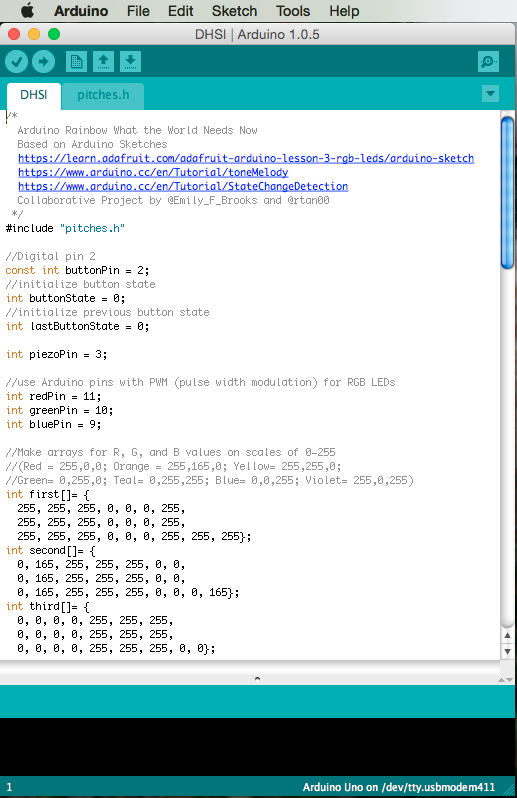This screenshot has height=798, width=517.
Task: Click 'int third[]= {' declaration
Action: [48, 606]
